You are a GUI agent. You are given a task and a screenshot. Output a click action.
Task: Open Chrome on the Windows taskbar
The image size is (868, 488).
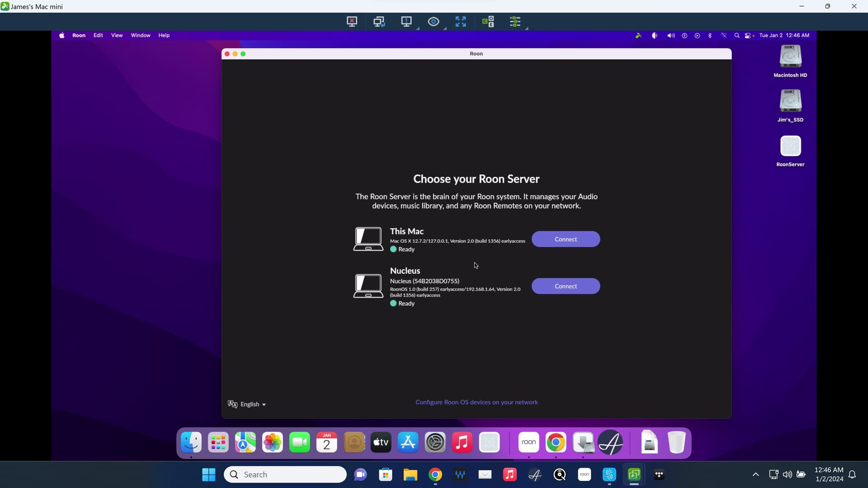[435, 474]
